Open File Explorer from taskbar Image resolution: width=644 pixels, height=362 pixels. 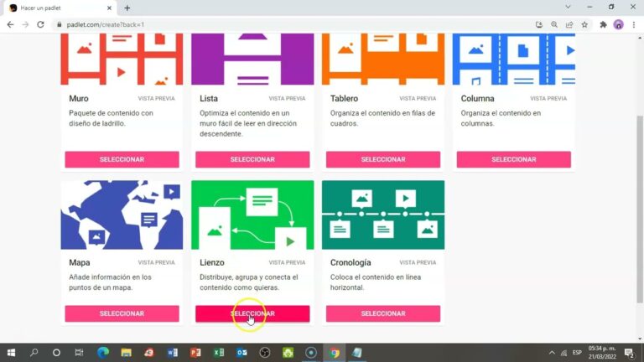click(126, 353)
